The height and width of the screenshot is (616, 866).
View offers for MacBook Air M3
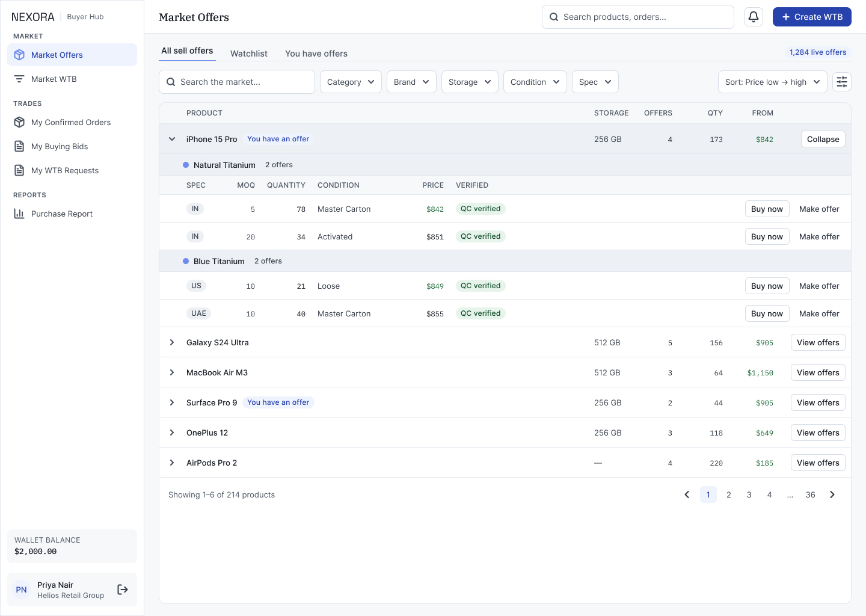(x=818, y=372)
